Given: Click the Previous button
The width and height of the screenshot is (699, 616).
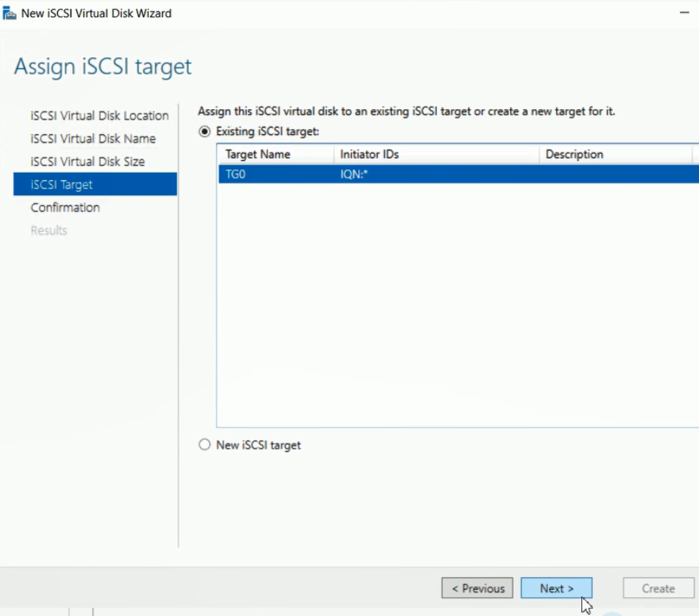Looking at the screenshot, I should point(477,589).
